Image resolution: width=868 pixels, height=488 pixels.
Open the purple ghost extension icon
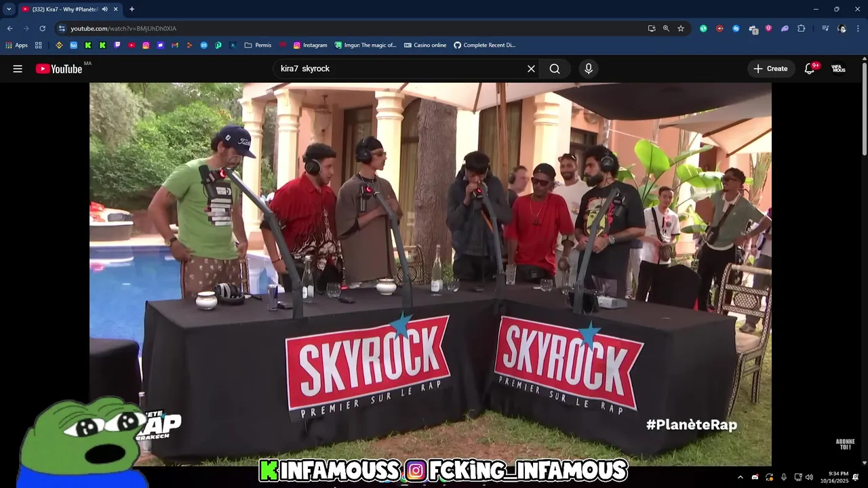[x=785, y=28]
